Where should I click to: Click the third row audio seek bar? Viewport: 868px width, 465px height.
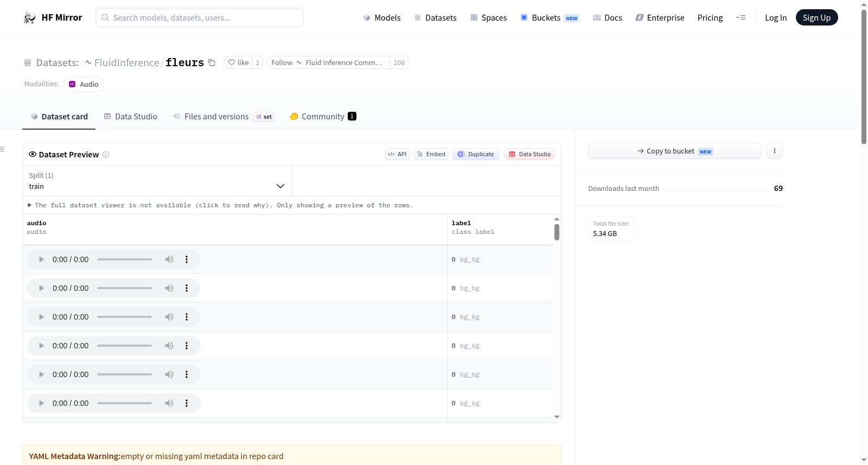[124, 317]
